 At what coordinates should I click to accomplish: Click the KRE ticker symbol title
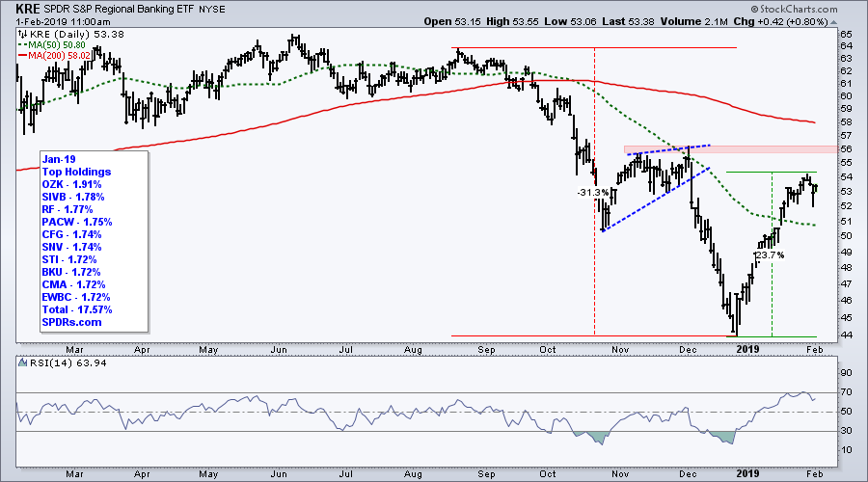tap(28, 9)
